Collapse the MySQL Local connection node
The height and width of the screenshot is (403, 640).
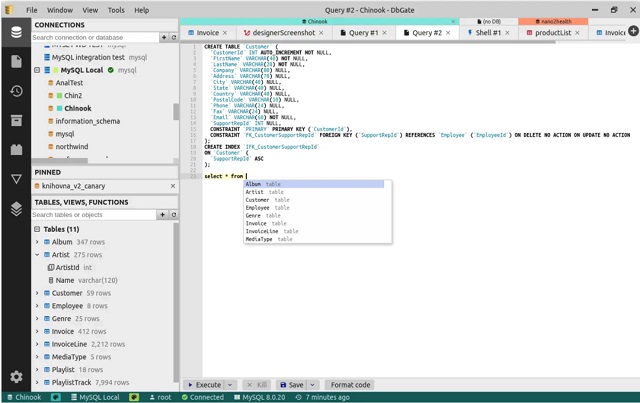[x=37, y=70]
